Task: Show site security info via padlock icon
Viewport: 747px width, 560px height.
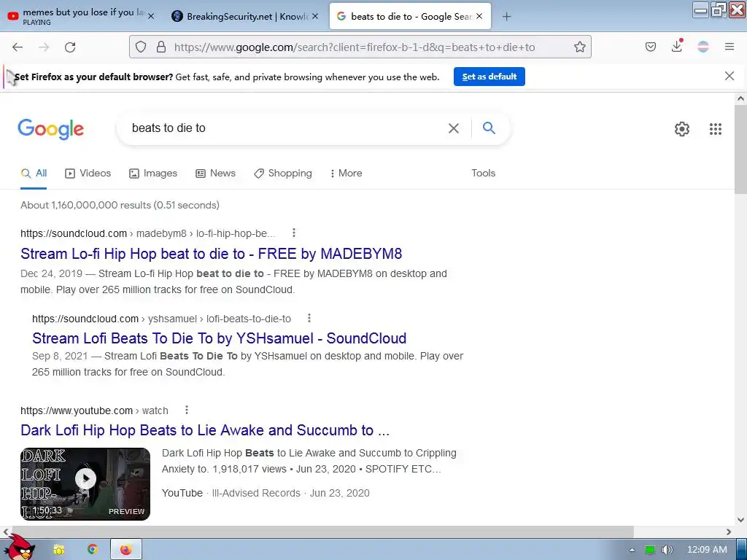Action: [161, 47]
